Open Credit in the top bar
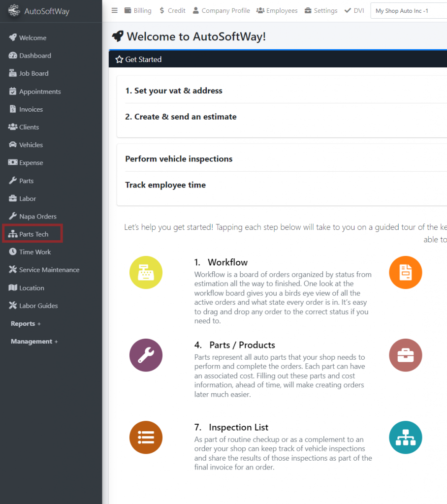Screen dimensions: 447x504 tap(172, 11)
